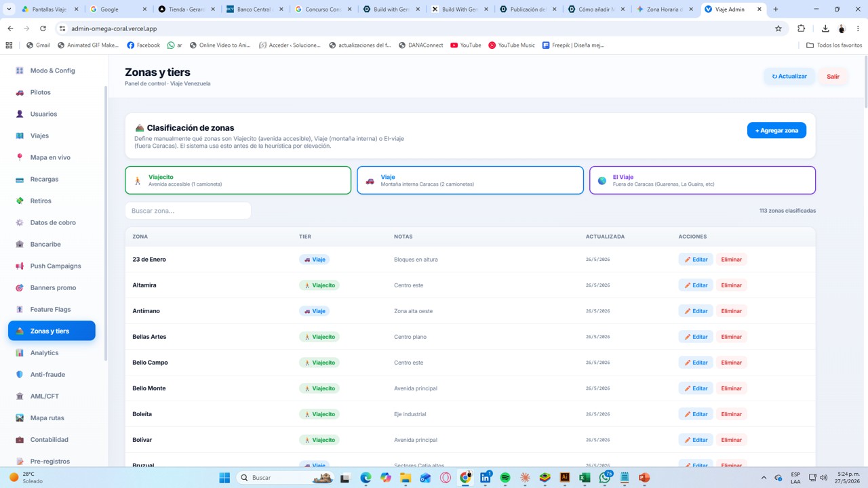The height and width of the screenshot is (488, 868).
Task: Delete the Bellas Artes zone
Action: (x=731, y=337)
